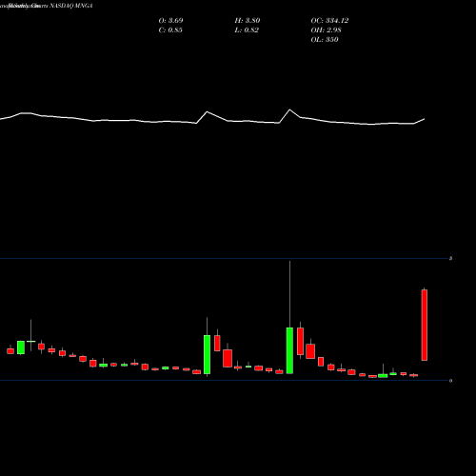Click the OL: 350 reading
This screenshot has width=476, height=476.
tap(325, 39)
